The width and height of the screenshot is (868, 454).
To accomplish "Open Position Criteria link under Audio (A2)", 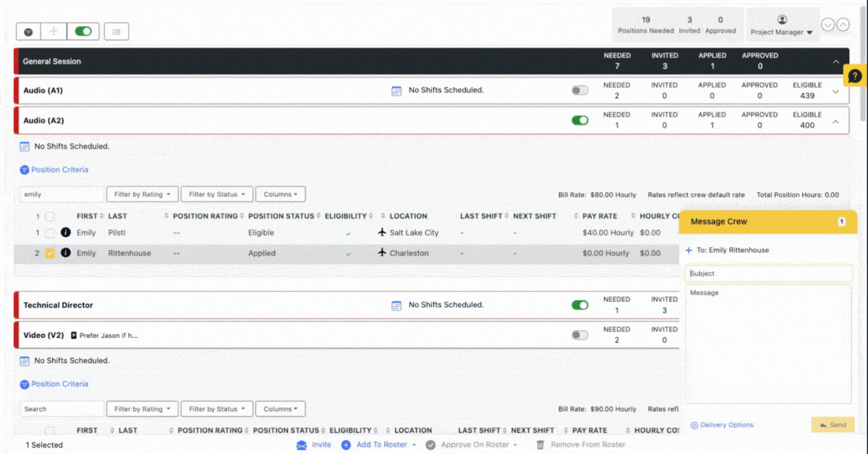I will [59, 169].
